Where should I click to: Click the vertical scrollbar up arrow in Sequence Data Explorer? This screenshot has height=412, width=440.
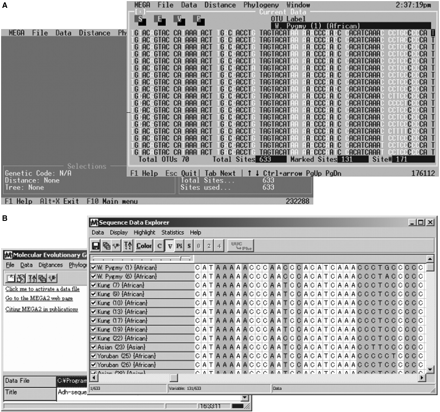point(430,259)
